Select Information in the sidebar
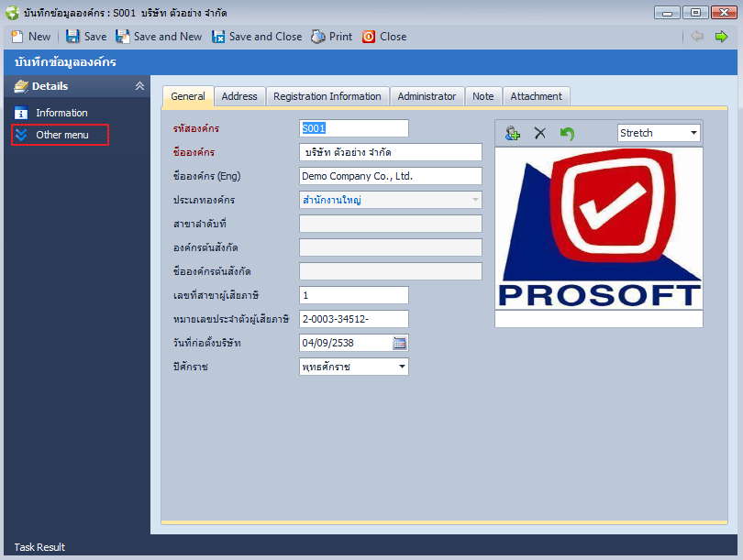Screen dimensions: 743x560 click(61, 113)
